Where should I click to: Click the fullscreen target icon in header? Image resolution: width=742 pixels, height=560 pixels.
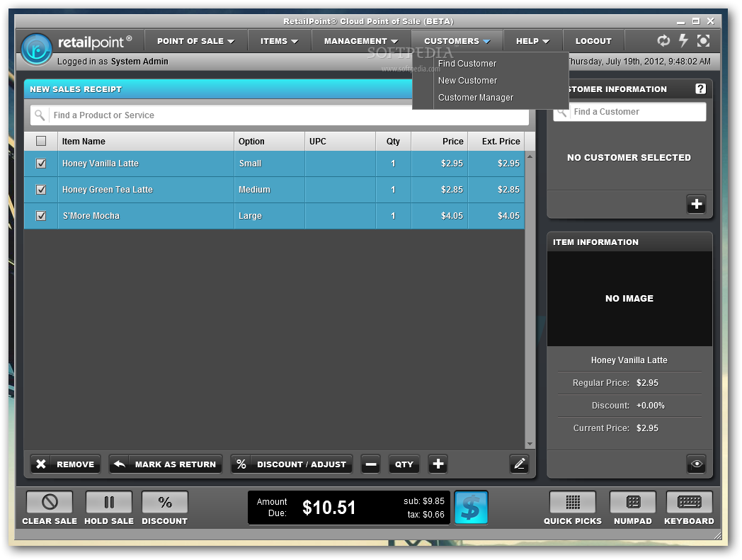click(x=703, y=41)
